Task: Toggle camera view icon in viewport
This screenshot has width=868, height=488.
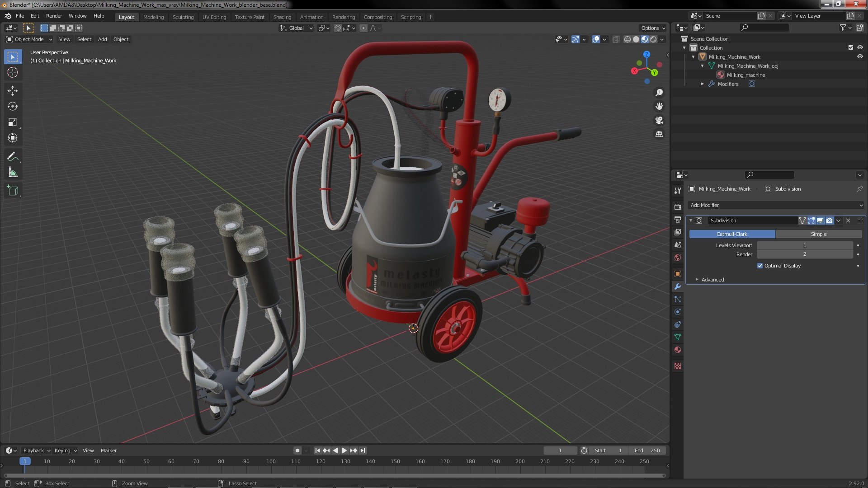Action: [x=659, y=120]
